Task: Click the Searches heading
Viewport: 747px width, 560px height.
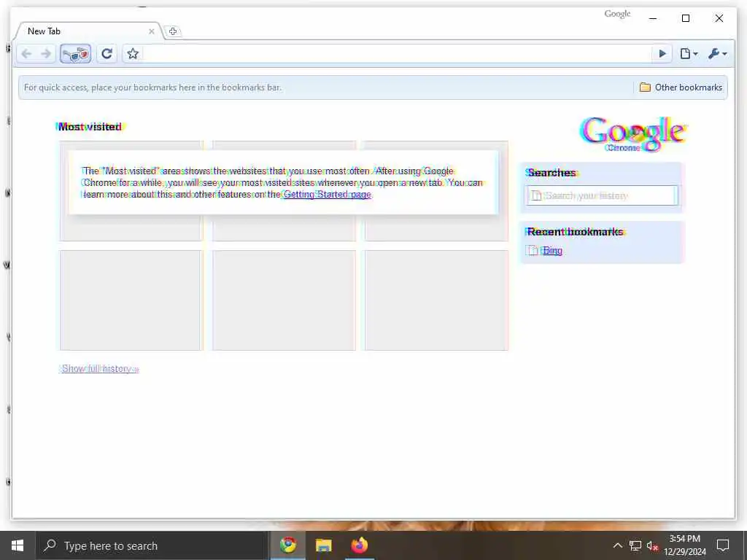Action: point(551,173)
